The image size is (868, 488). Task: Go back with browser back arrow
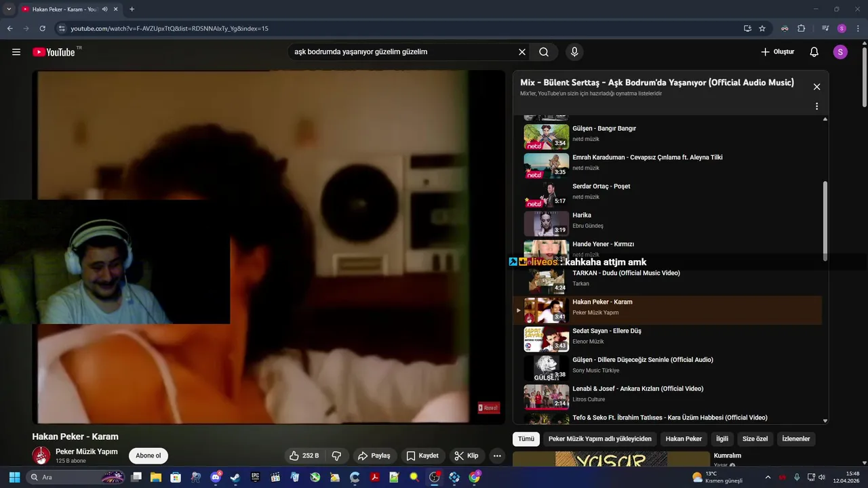coord(9,28)
